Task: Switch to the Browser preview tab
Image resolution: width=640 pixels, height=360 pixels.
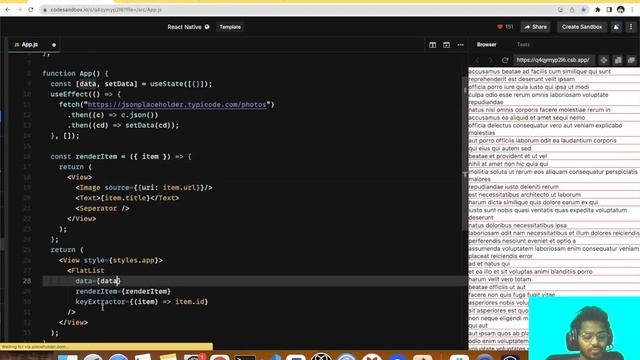Action: [x=487, y=44]
